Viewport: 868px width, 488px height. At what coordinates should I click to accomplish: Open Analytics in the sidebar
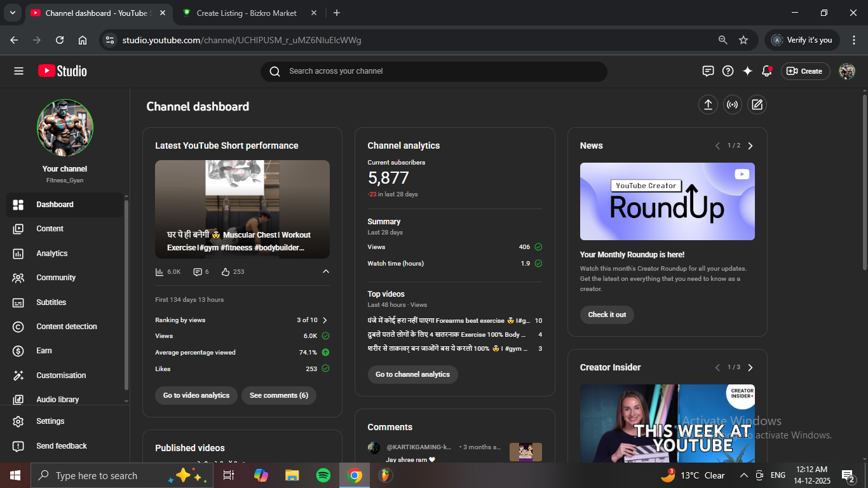pyautogui.click(x=52, y=254)
